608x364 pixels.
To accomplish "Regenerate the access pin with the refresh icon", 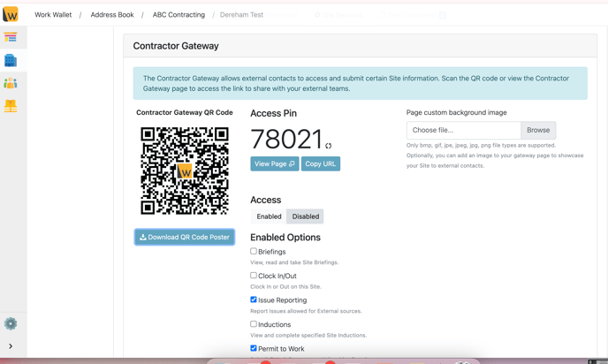I will pos(329,146).
